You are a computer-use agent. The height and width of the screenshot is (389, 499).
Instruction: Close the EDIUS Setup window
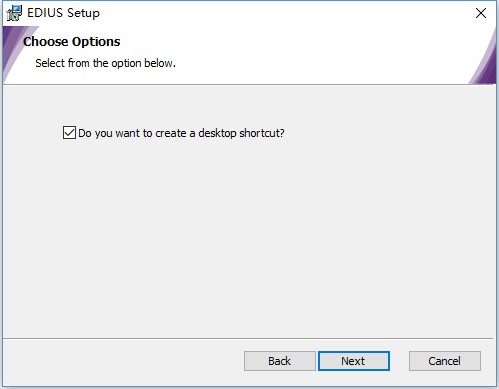[481, 13]
